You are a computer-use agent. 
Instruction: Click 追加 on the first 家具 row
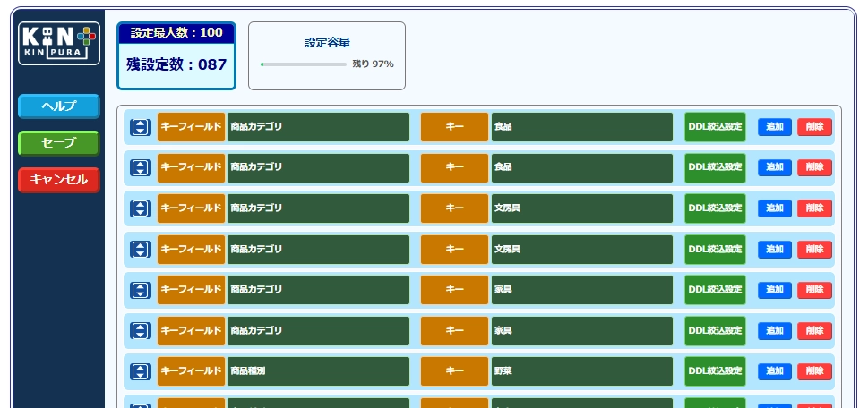pyautogui.click(x=775, y=290)
